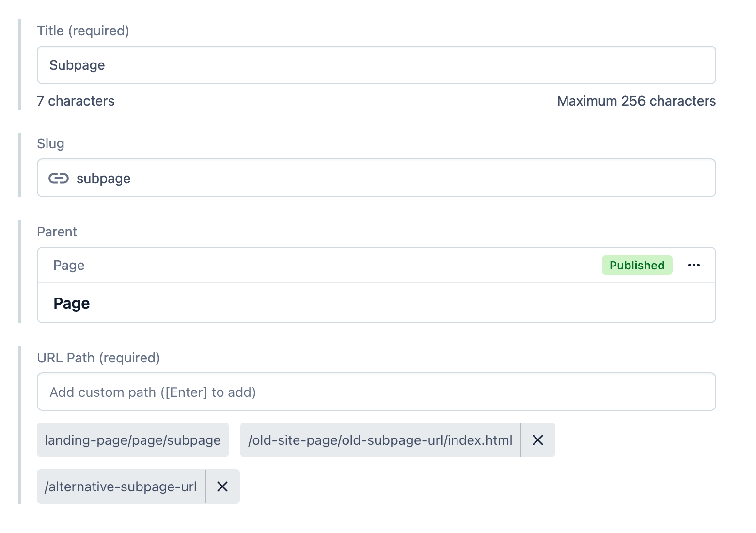756x533 pixels.
Task: Focus the Title field containing "Subpage"
Action: pos(376,65)
